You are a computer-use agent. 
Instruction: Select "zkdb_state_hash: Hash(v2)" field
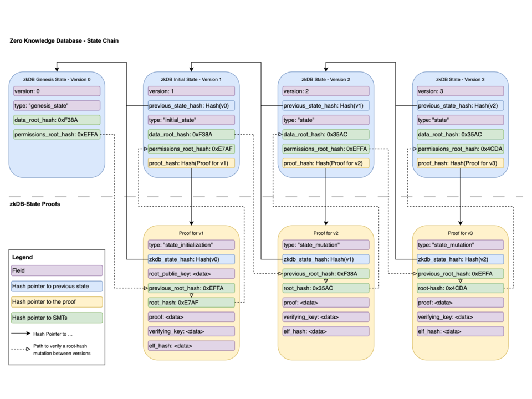461,259
